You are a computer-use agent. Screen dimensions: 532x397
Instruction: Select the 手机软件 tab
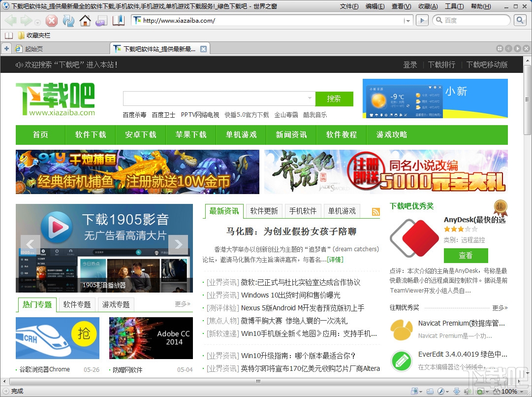tap(303, 211)
